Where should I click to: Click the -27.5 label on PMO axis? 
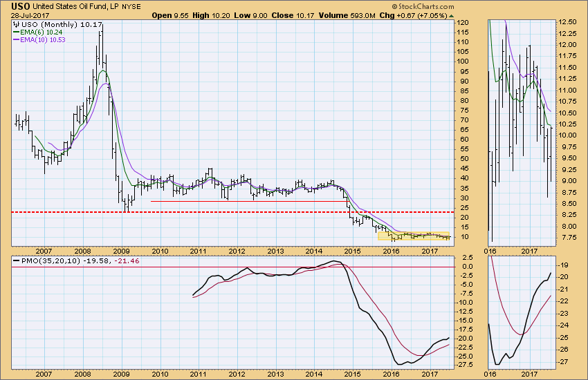tap(465, 365)
